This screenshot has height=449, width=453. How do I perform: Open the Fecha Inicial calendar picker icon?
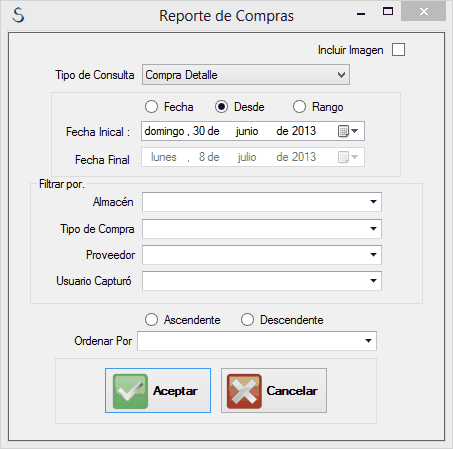[x=348, y=131]
